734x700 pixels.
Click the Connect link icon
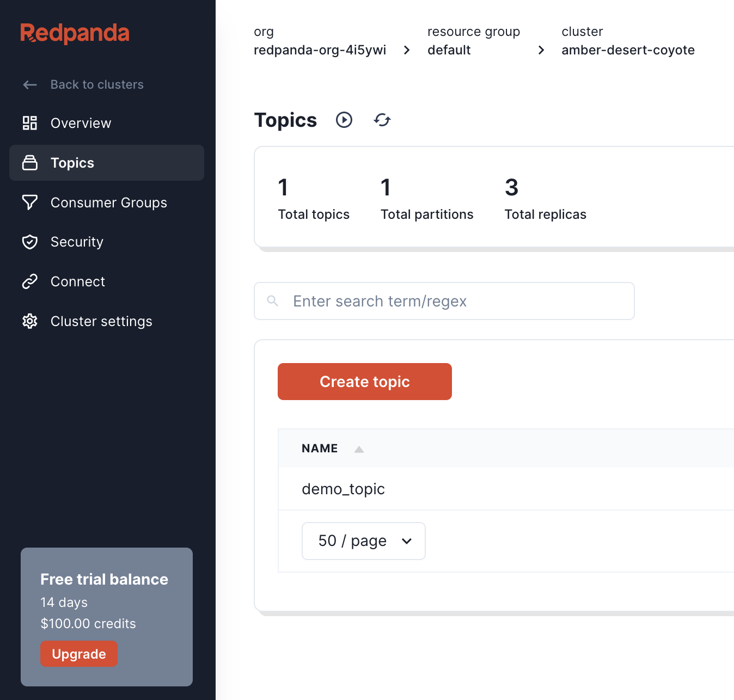[30, 281]
